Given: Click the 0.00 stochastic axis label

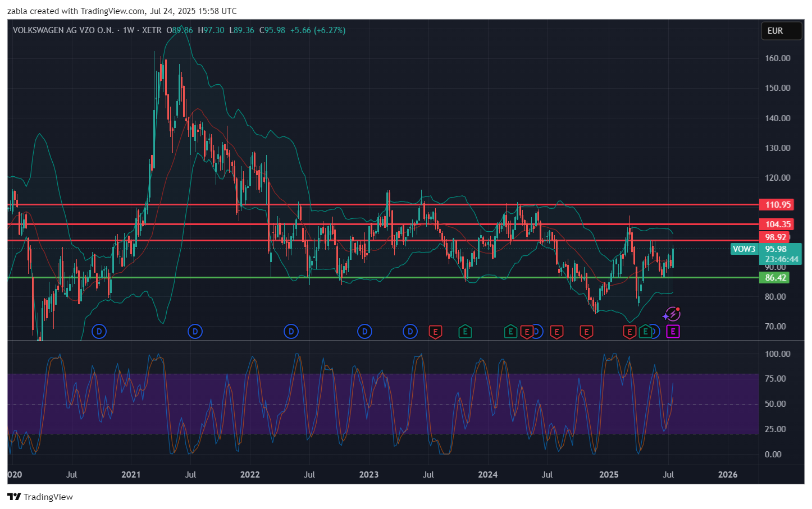Looking at the screenshot, I should (773, 455).
